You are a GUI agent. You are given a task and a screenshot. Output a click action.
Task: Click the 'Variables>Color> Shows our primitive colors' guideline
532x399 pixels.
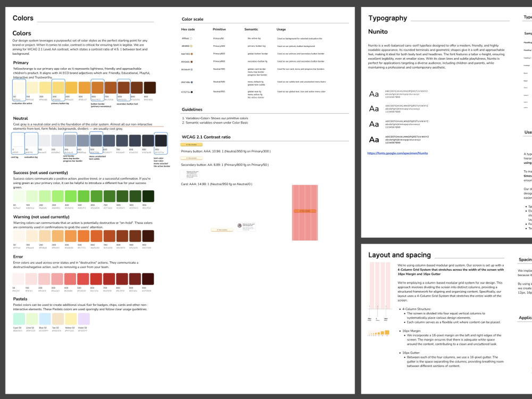point(217,119)
